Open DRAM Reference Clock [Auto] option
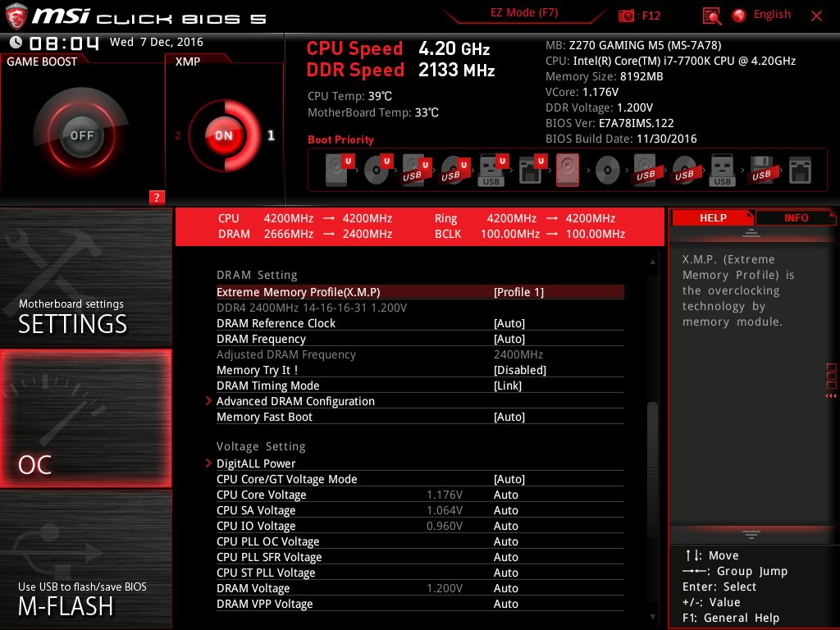The height and width of the screenshot is (630, 840). click(420, 323)
